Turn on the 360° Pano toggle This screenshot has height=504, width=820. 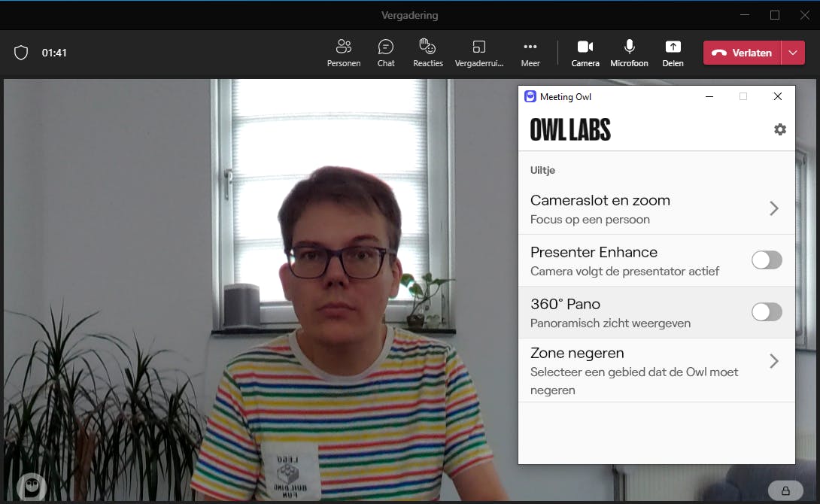click(x=767, y=312)
